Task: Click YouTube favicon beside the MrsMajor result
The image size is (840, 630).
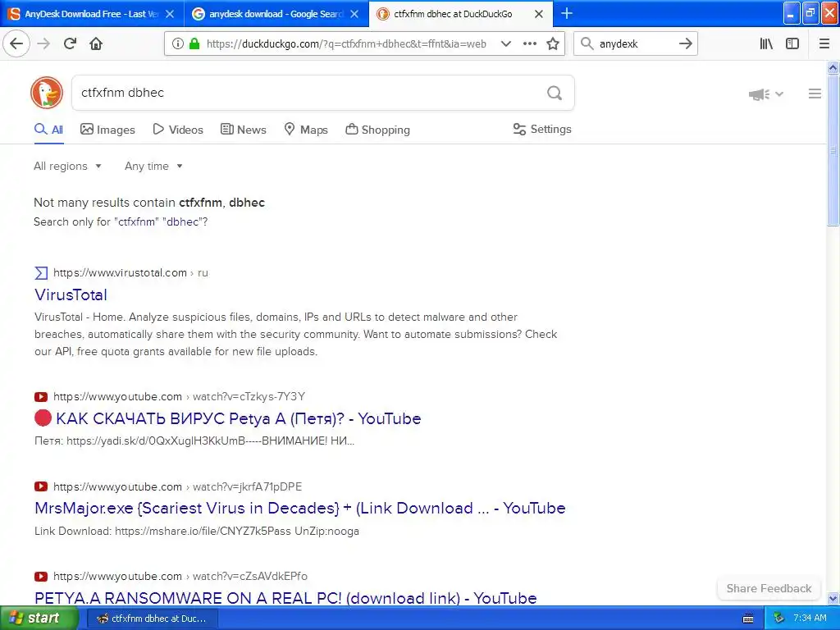Action: pos(41,486)
